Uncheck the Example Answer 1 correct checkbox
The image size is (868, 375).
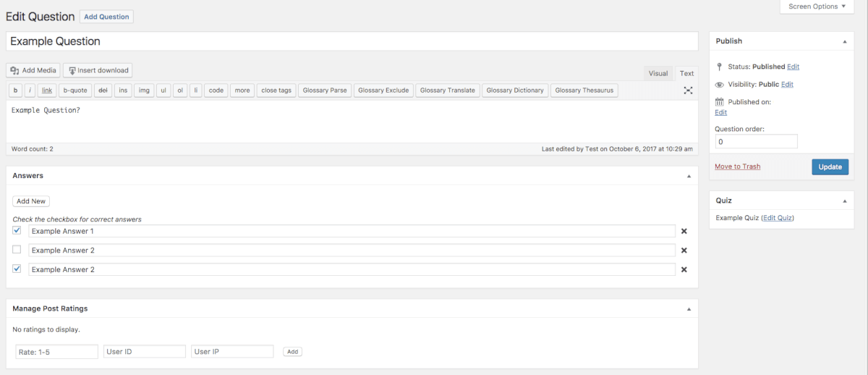(x=17, y=230)
